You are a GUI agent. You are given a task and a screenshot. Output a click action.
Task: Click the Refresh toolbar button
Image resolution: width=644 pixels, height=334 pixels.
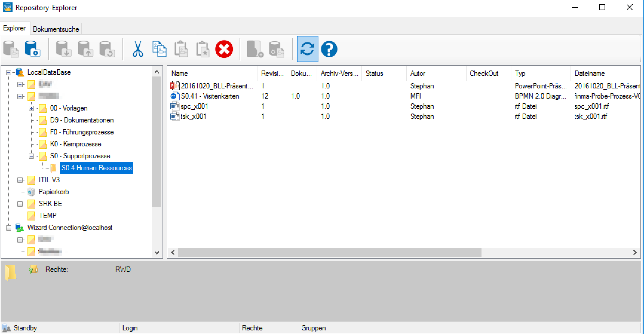click(x=307, y=49)
